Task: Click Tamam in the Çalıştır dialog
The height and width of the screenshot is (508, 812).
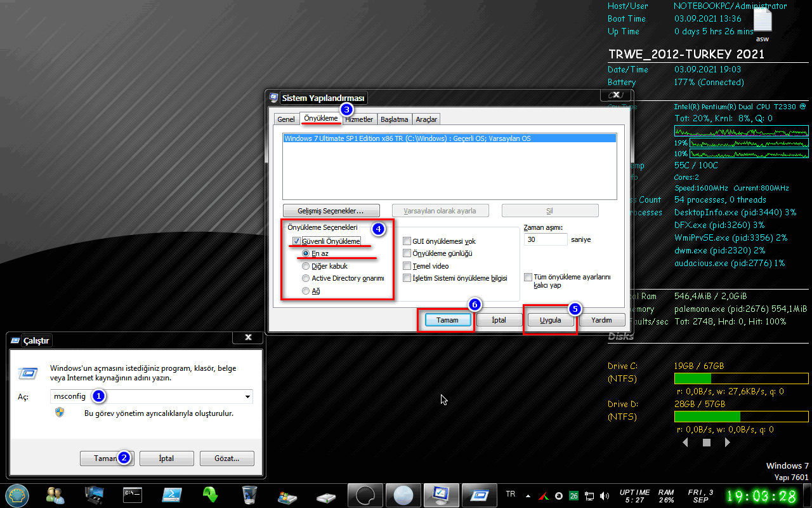Action: [107, 458]
